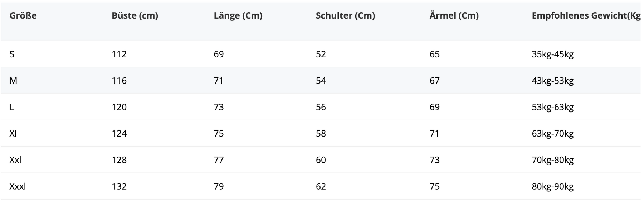This screenshot has height=200, width=644.
Task: Click bust value 132
Action: point(119,187)
